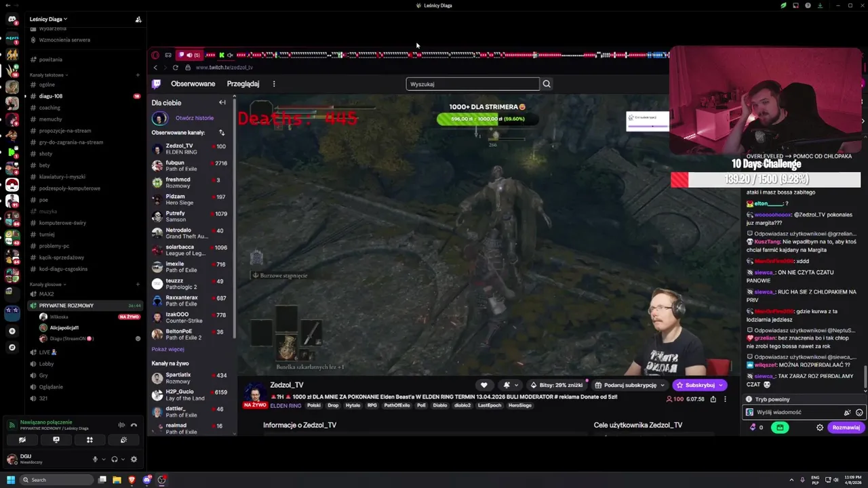Open the Otwórz historie link
The height and width of the screenshot is (488, 868).
[x=194, y=118]
